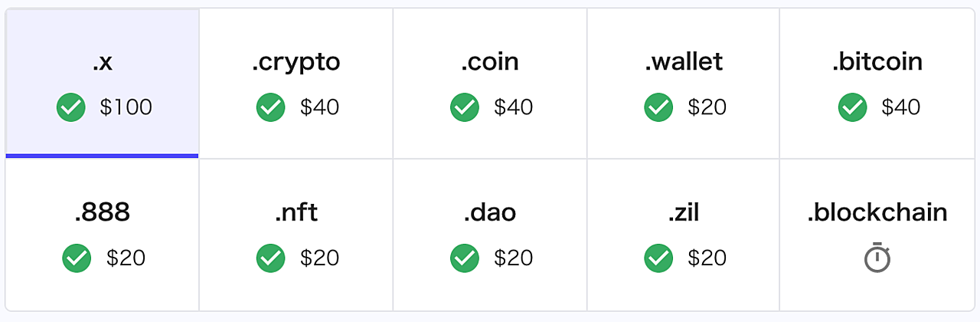Click the availability checkmark for .dao
Screen dimensions: 980x322
point(465,258)
